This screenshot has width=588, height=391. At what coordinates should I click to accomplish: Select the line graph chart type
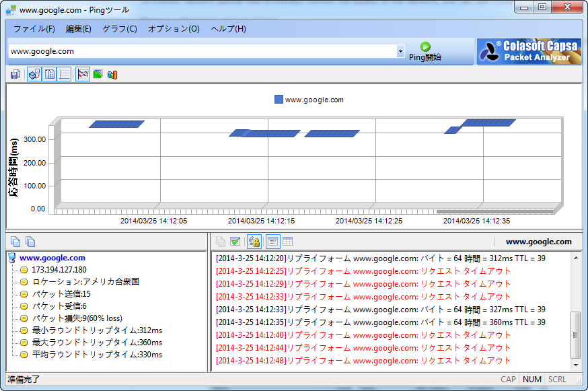(83, 74)
